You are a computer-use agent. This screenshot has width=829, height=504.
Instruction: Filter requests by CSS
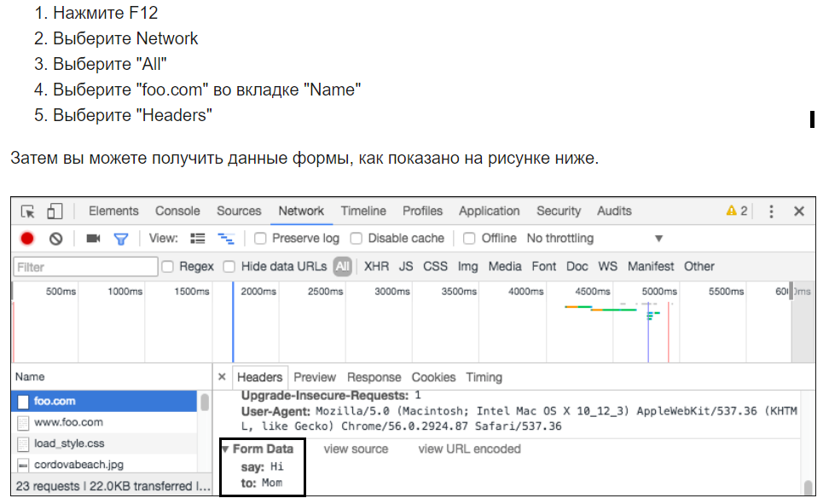(x=435, y=267)
